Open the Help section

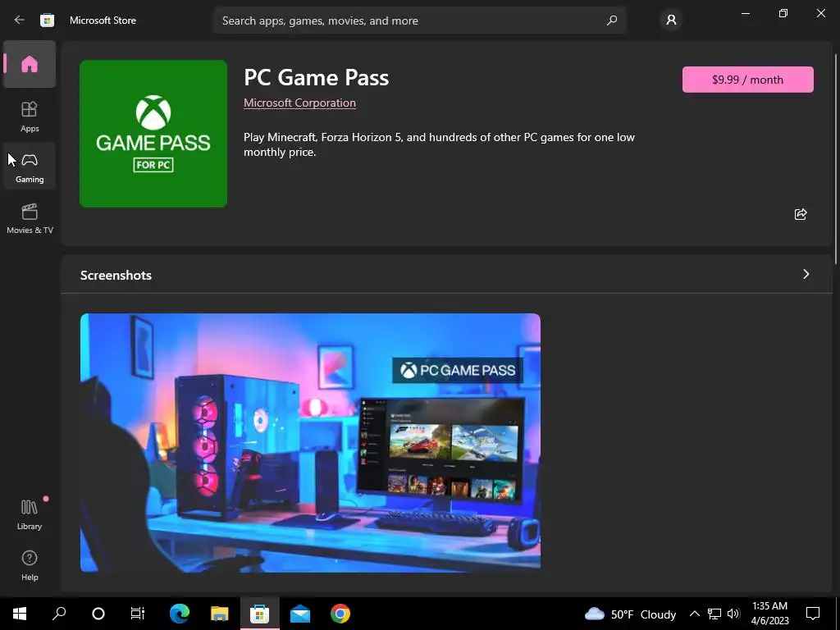[x=30, y=565]
